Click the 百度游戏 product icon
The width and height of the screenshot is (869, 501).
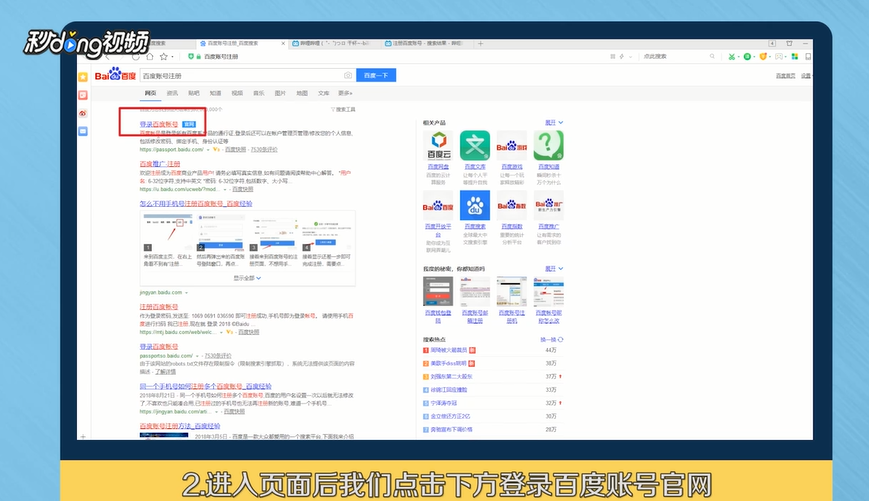[512, 146]
